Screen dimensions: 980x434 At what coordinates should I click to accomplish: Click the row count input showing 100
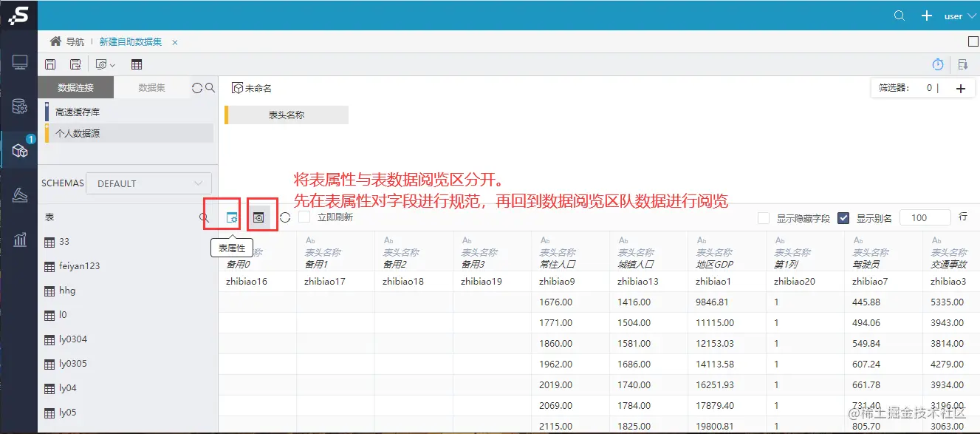point(925,217)
